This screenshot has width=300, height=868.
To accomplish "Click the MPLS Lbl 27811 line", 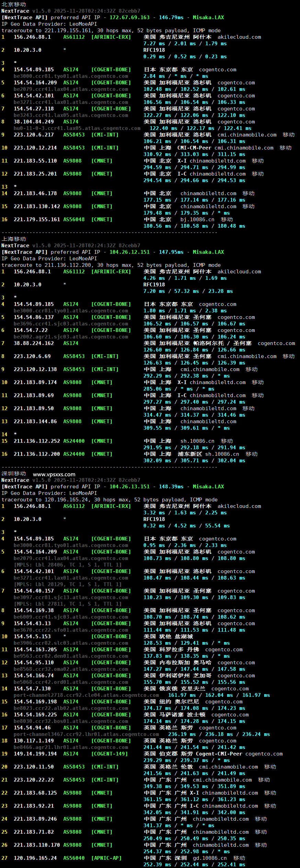I will pos(68,604).
